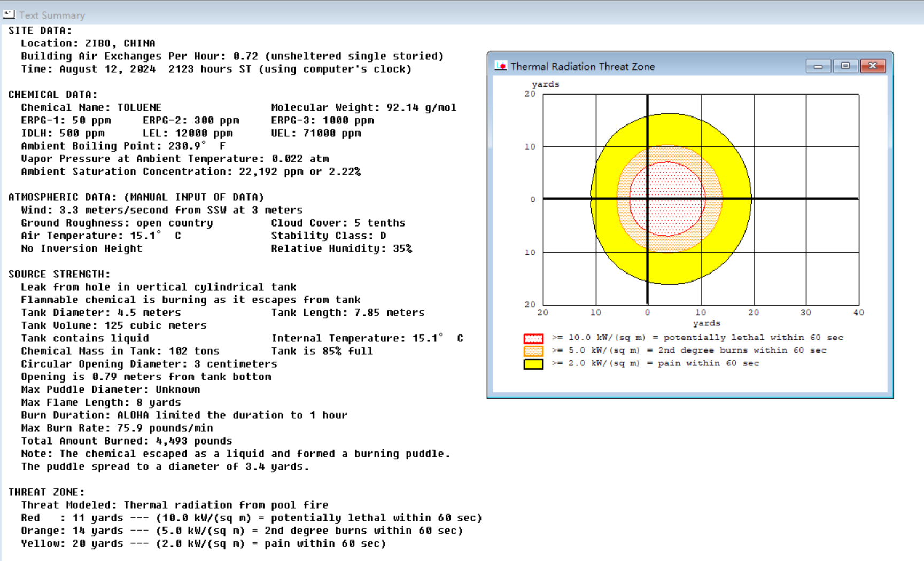Click 'Internal Temperature: 15.1° C' text
The image size is (924, 561).
click(x=367, y=338)
